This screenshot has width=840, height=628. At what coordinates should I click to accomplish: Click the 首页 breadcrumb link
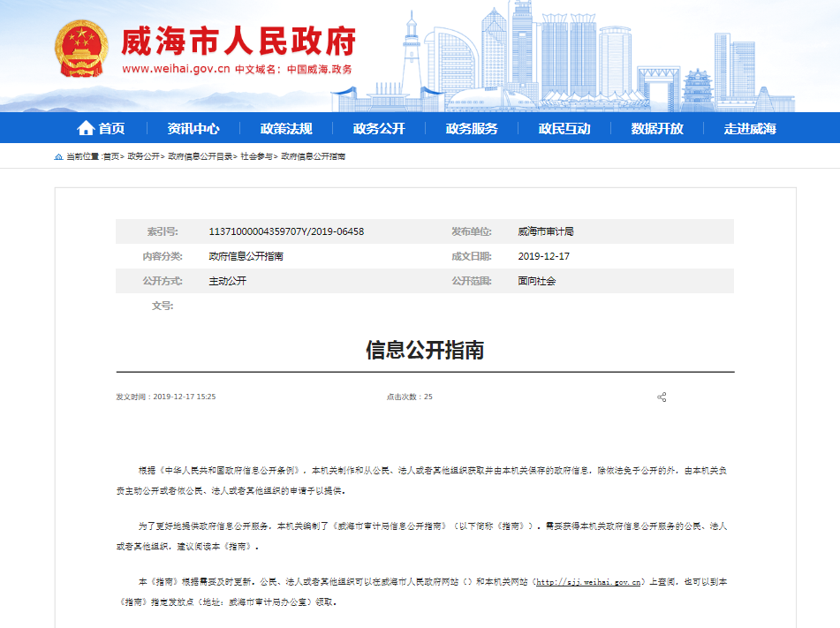click(x=111, y=156)
